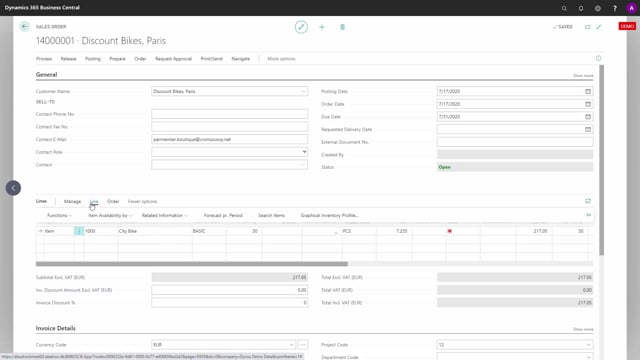Open the Release menu

[x=68, y=59]
